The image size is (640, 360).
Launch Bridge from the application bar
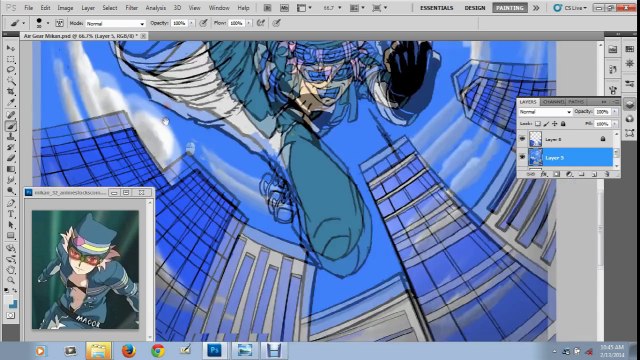(267, 8)
